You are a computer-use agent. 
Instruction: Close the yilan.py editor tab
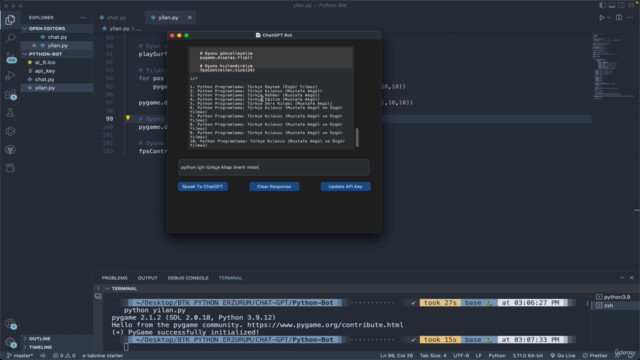pos(190,18)
